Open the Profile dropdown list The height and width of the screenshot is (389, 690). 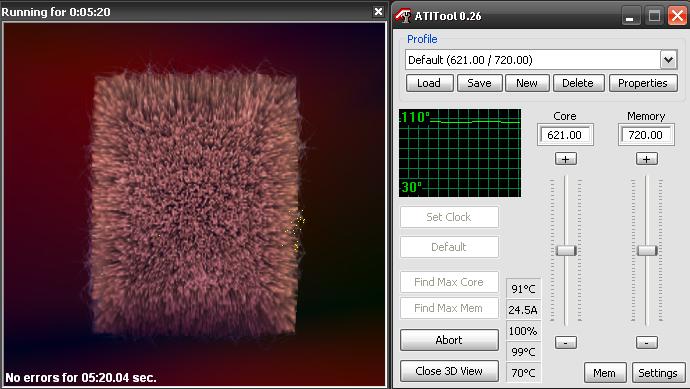[x=668, y=60]
